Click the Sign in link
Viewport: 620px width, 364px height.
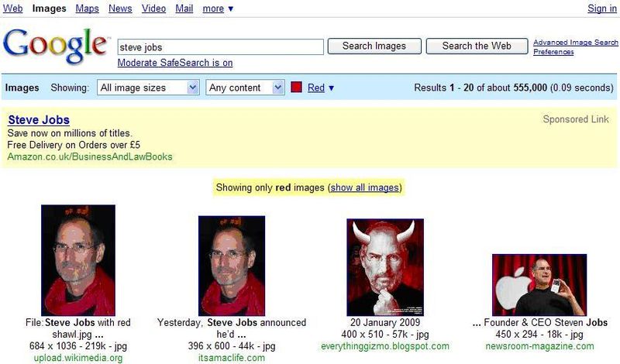tap(602, 9)
